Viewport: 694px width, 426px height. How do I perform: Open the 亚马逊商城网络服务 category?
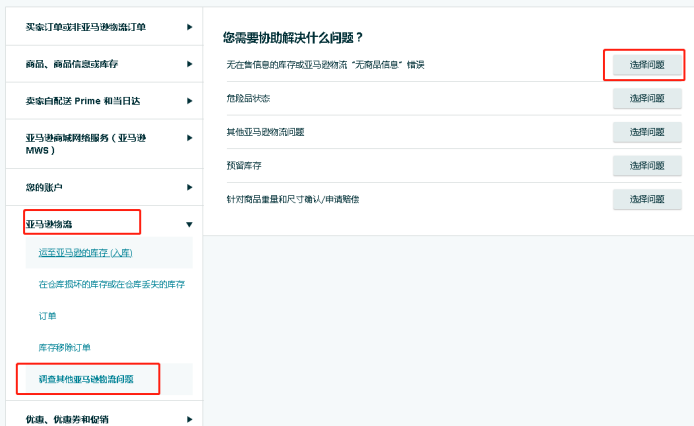(x=85, y=144)
